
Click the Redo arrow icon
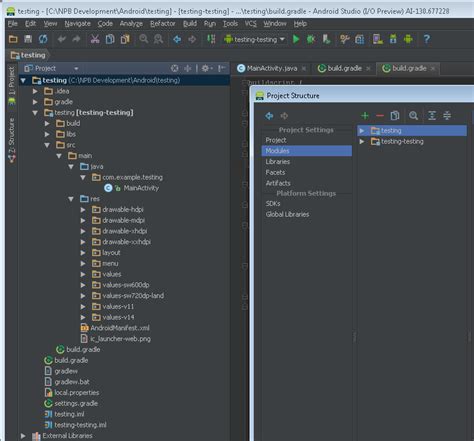76,39
